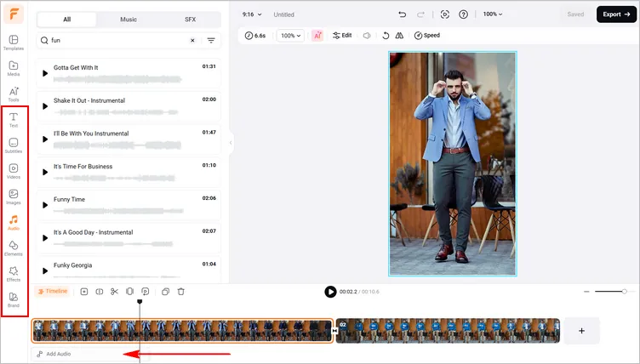
Task: Duplicate the selected clip
Action: pos(165,292)
